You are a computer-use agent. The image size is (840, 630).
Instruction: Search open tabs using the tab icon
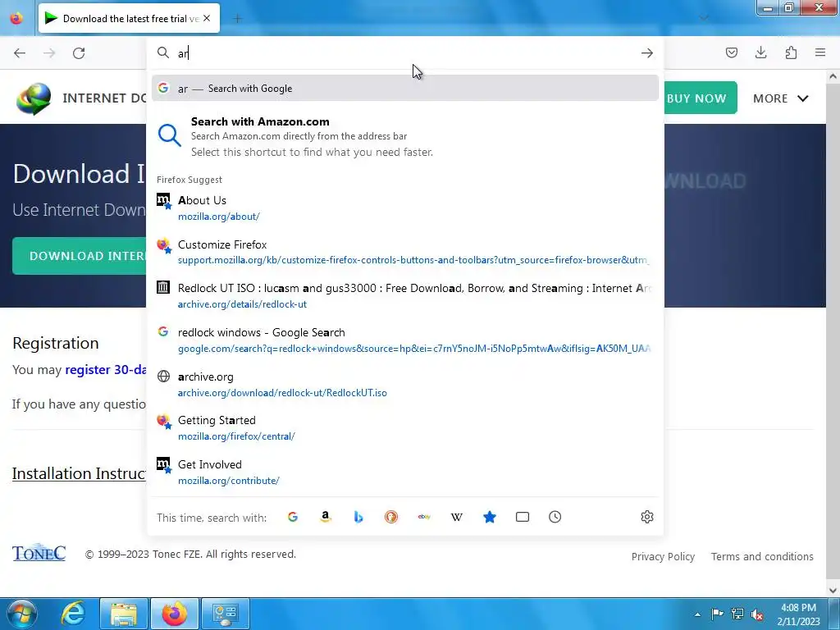(x=523, y=517)
